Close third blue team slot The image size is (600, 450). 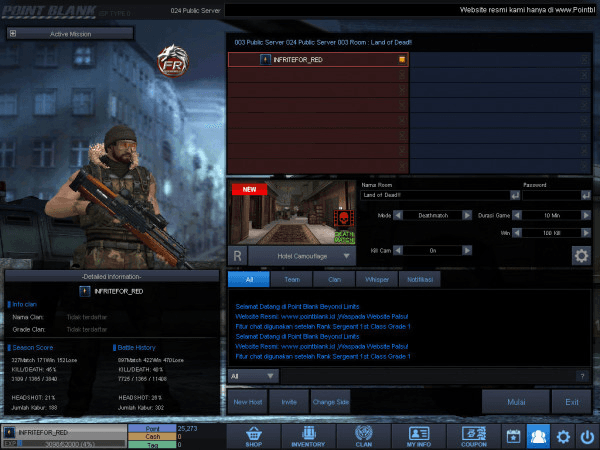pyautogui.click(x=584, y=90)
